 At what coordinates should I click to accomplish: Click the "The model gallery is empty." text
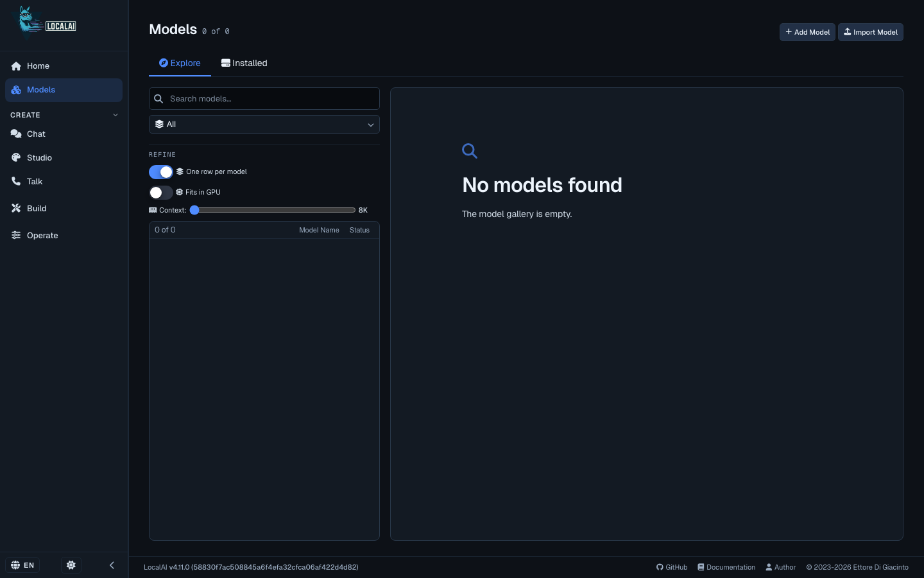pyautogui.click(x=517, y=214)
